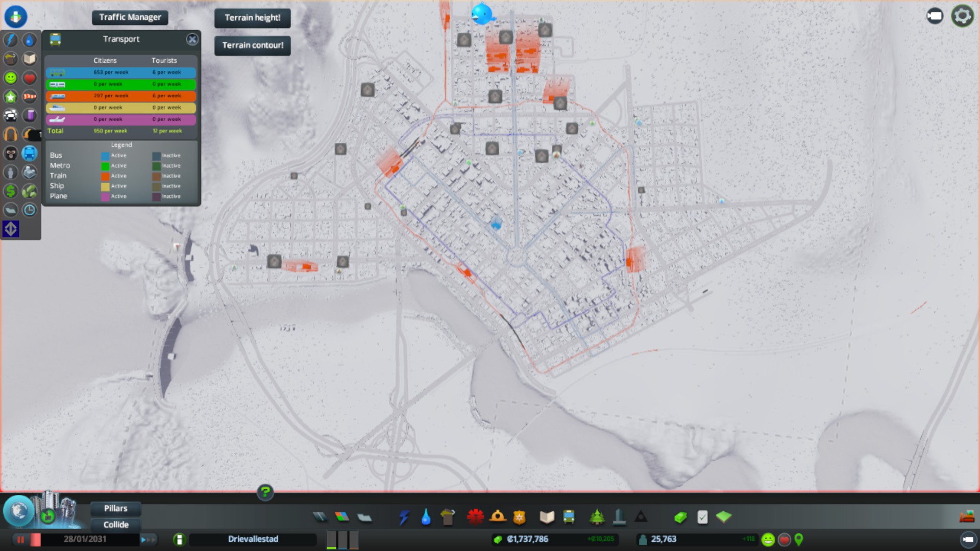Click the Terrain contour! button
Image resolution: width=980 pixels, height=551 pixels.
tap(253, 45)
